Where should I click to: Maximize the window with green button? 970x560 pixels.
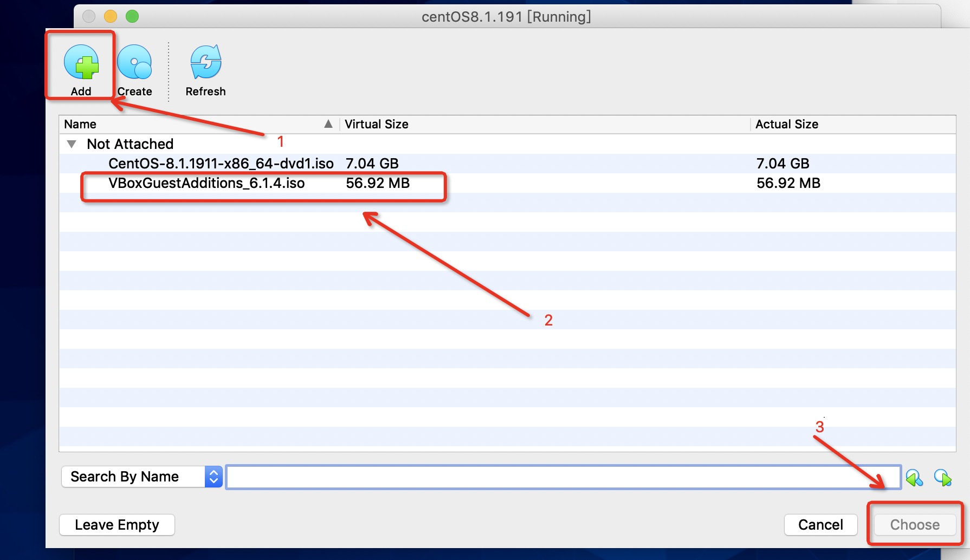pos(132,16)
